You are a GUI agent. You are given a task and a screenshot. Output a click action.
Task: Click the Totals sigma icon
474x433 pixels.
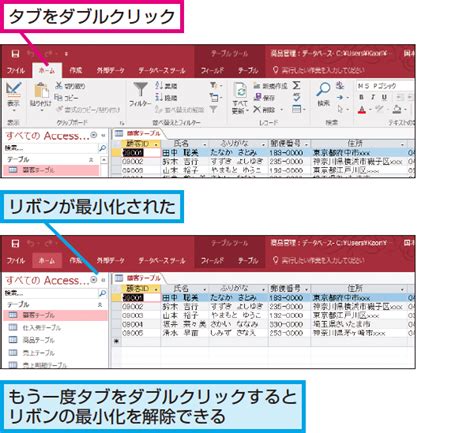pyautogui.click(x=296, y=86)
